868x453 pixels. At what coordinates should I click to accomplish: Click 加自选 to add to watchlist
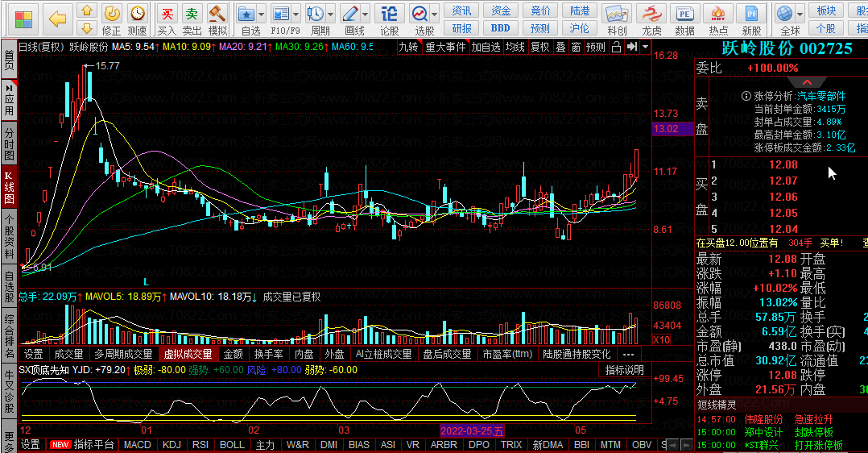(x=486, y=47)
